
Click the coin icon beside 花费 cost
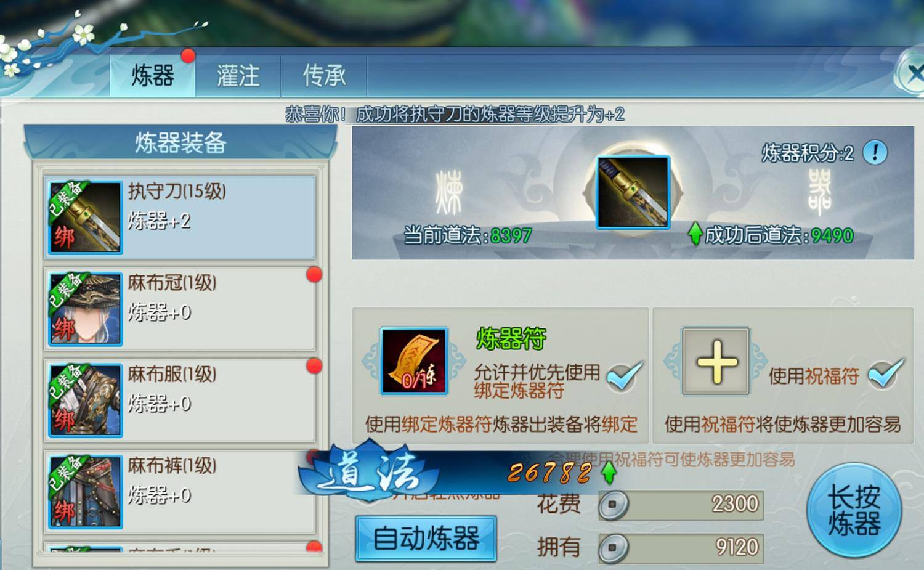click(613, 505)
